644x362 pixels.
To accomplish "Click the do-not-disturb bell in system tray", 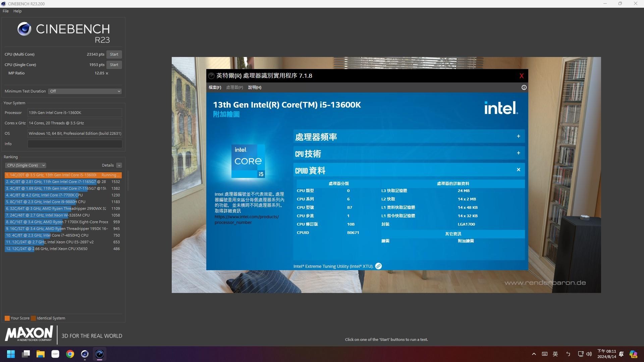I will coord(621,354).
